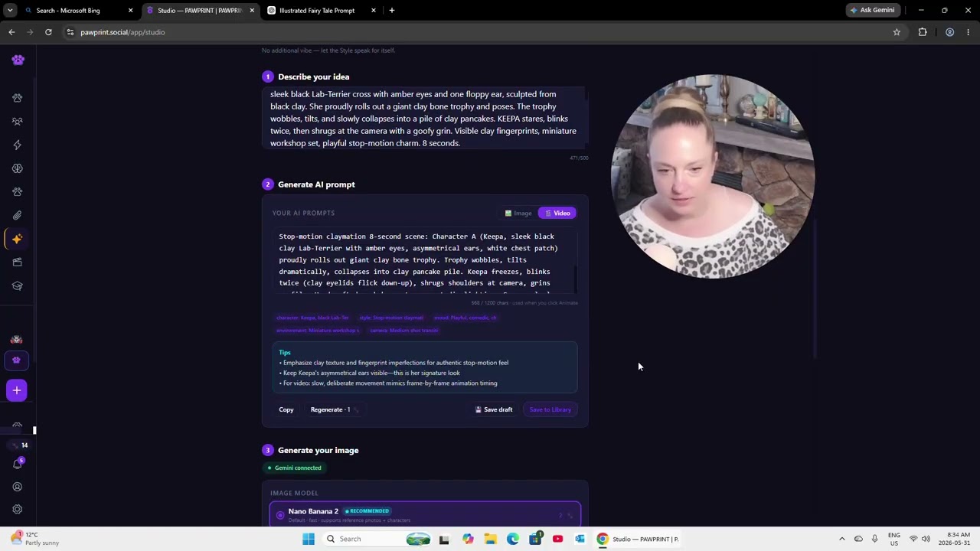Click the 'camera: Medium shot' tag
The image size is (980, 551).
coord(403,331)
